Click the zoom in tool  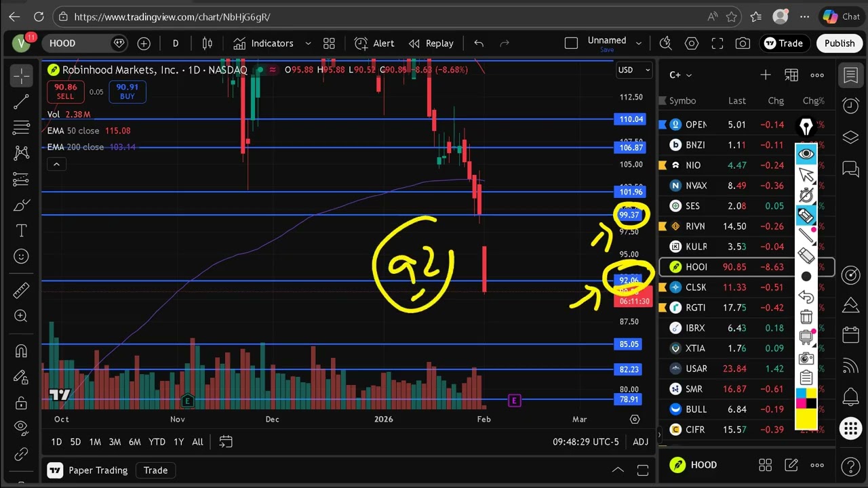point(21,316)
